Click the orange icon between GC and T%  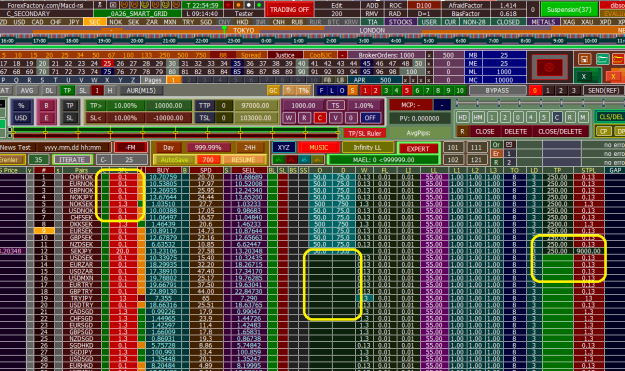coord(288,90)
